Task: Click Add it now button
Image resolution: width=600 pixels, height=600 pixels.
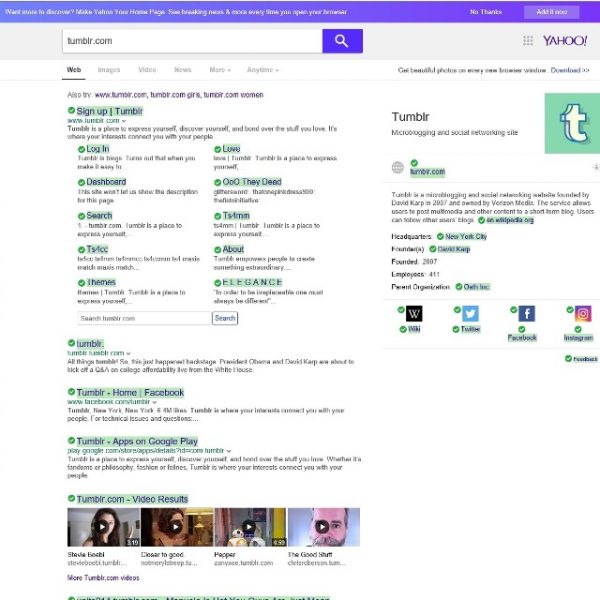Action: coord(551,12)
